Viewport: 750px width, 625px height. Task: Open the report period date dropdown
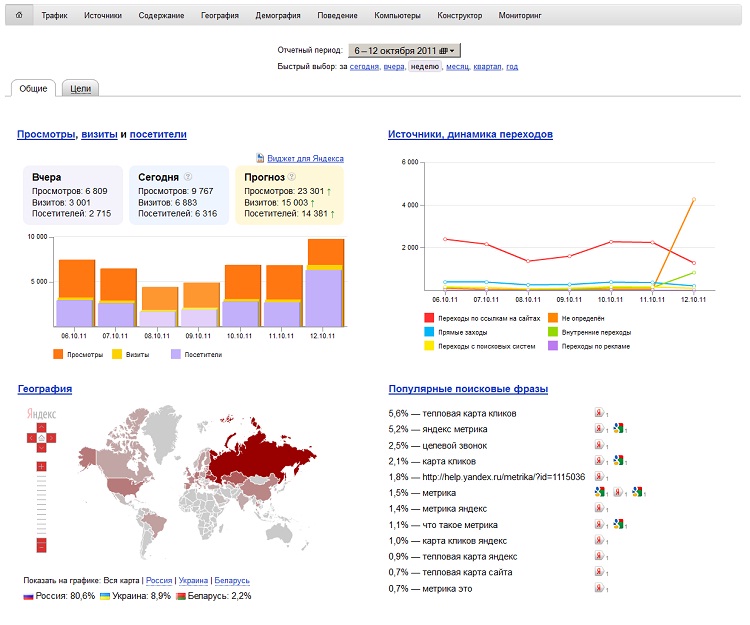[x=404, y=50]
